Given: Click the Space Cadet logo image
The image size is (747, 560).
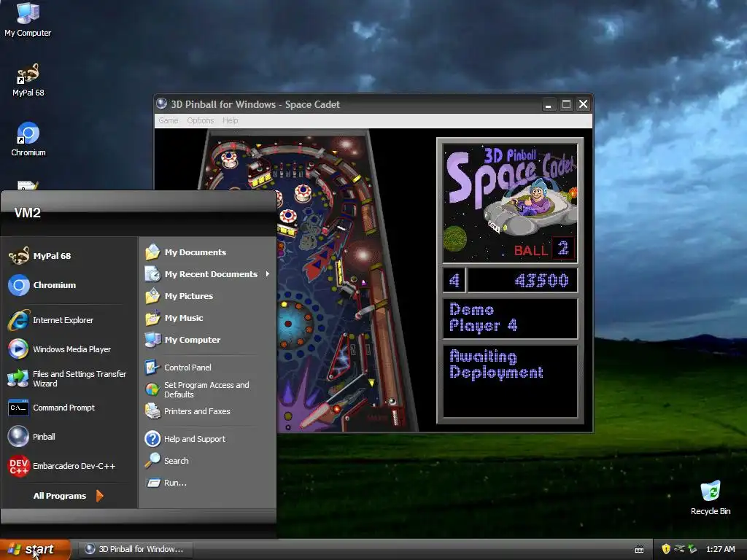Looking at the screenshot, I should point(510,203).
